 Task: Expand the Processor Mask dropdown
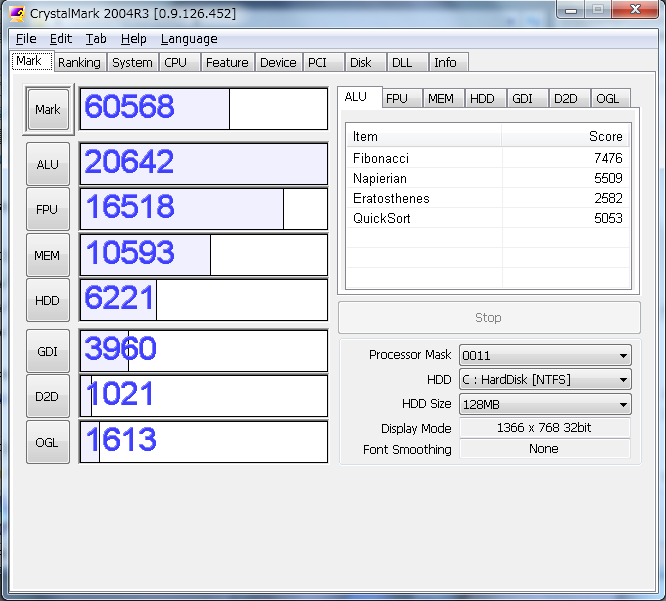tap(545, 355)
